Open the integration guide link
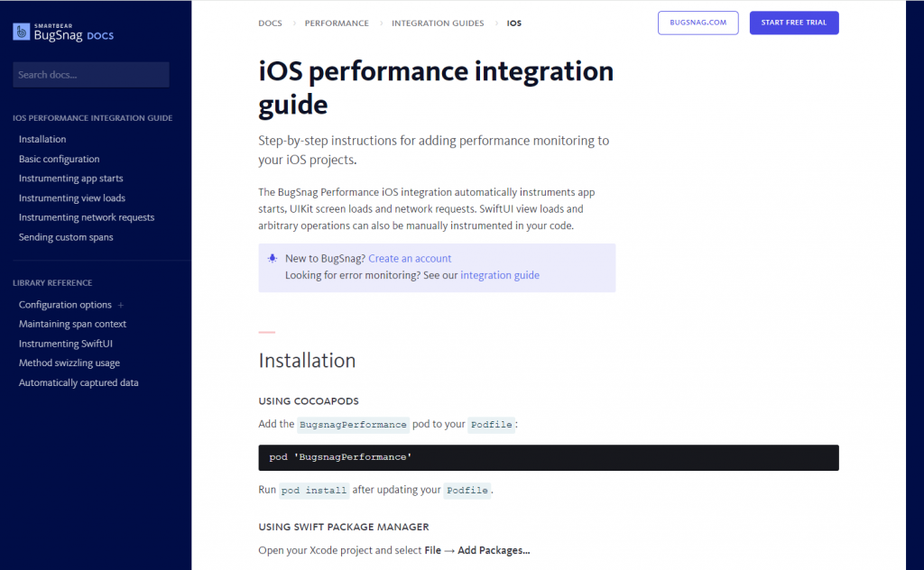Screen dimensions: 924x570 pyautogui.click(x=500, y=275)
